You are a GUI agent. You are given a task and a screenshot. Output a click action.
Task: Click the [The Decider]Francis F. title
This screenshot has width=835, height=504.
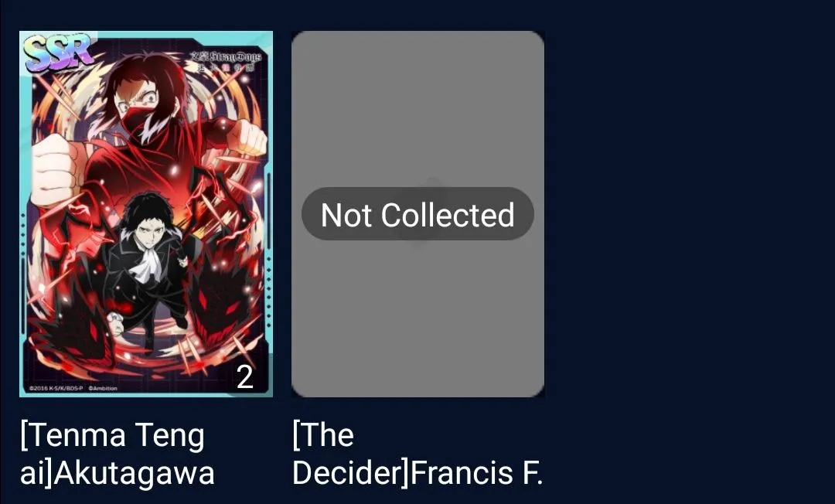click(x=417, y=454)
